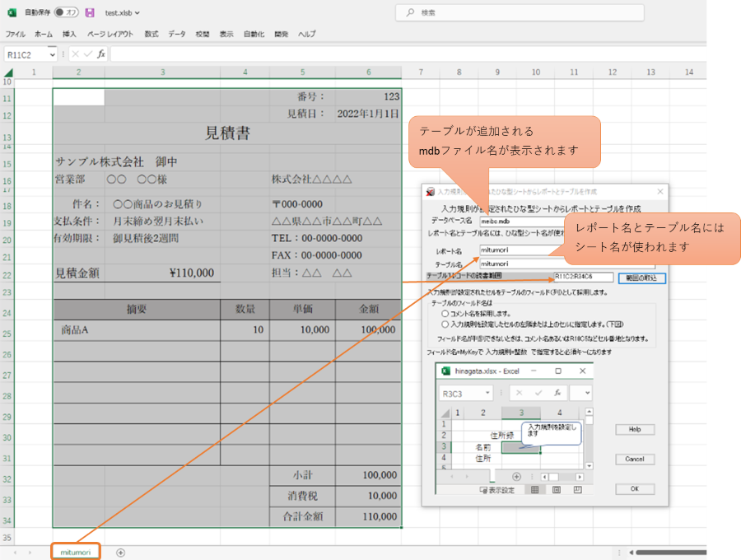Open the R11C2 name box dropdown

tap(52, 55)
